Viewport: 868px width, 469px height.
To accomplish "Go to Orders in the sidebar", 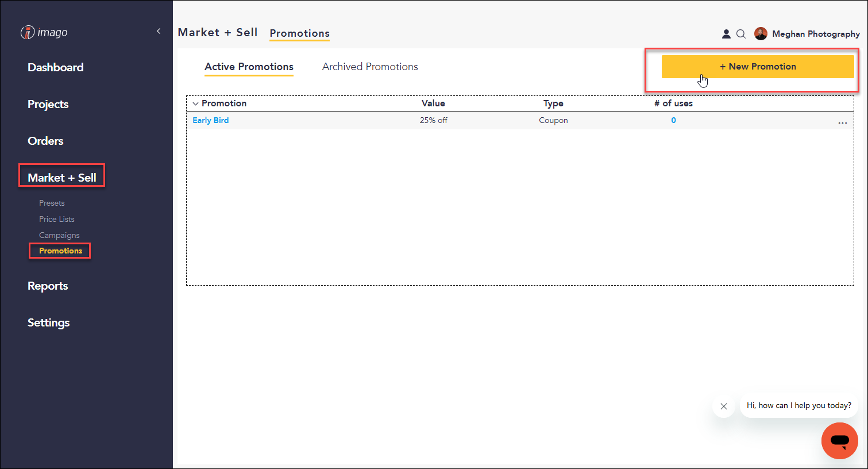I will (x=45, y=141).
